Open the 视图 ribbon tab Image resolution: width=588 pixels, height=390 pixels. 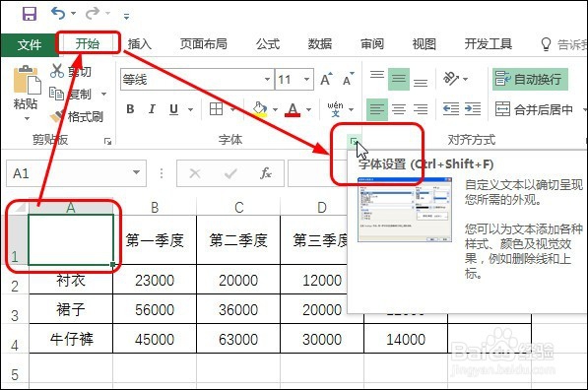click(425, 44)
